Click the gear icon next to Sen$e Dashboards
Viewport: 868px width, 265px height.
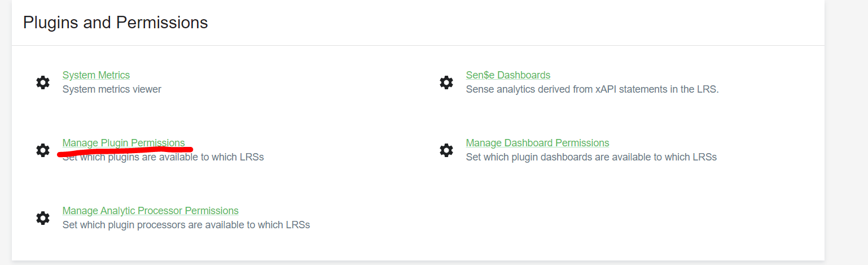446,82
